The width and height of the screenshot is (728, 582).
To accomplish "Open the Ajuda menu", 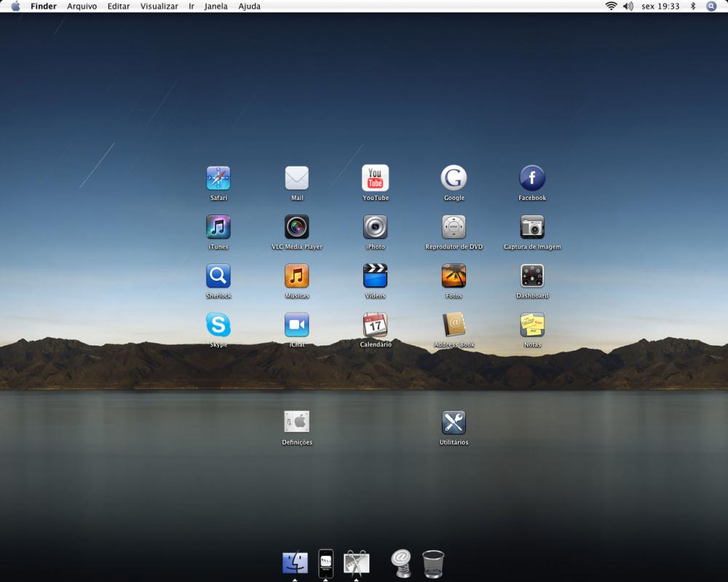I will [x=249, y=6].
